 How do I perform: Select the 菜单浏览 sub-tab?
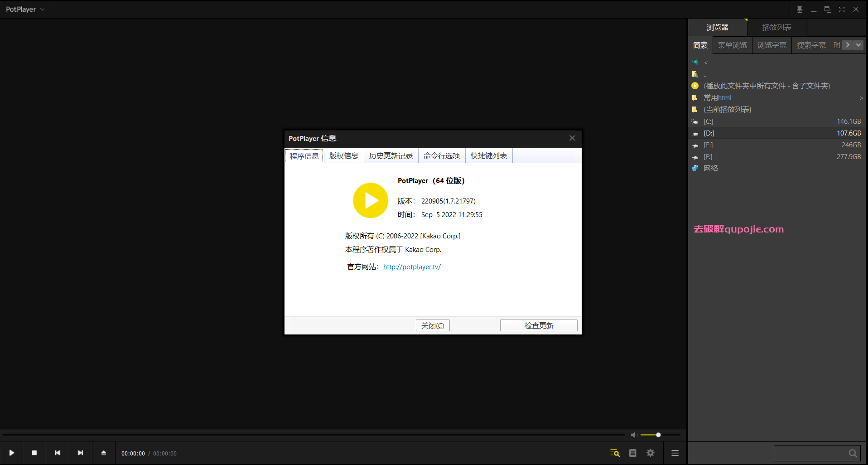click(x=733, y=45)
